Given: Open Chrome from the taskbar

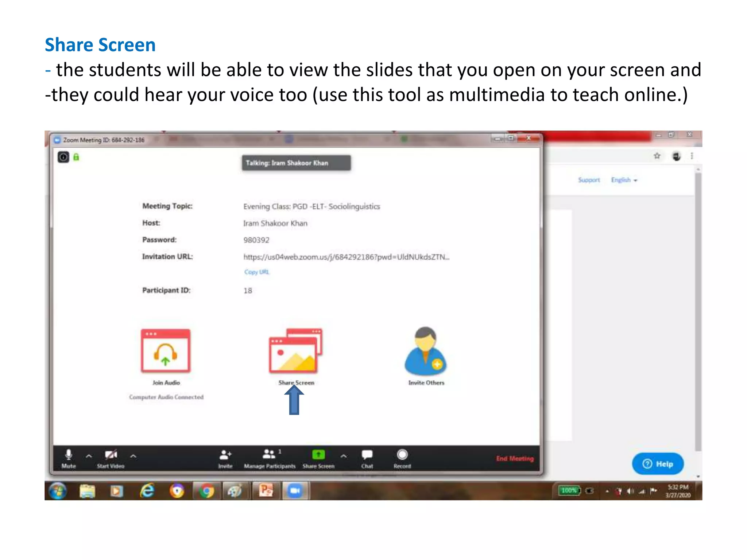Looking at the screenshot, I should [x=206, y=491].
